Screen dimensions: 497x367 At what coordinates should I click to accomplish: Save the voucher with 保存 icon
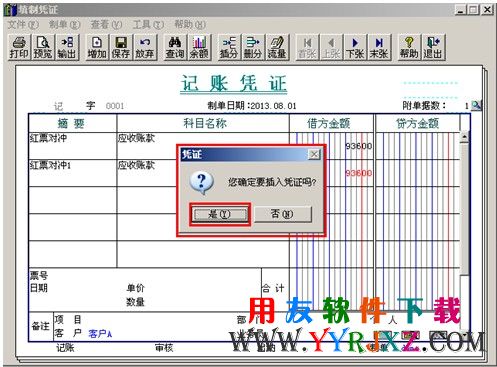click(x=120, y=48)
